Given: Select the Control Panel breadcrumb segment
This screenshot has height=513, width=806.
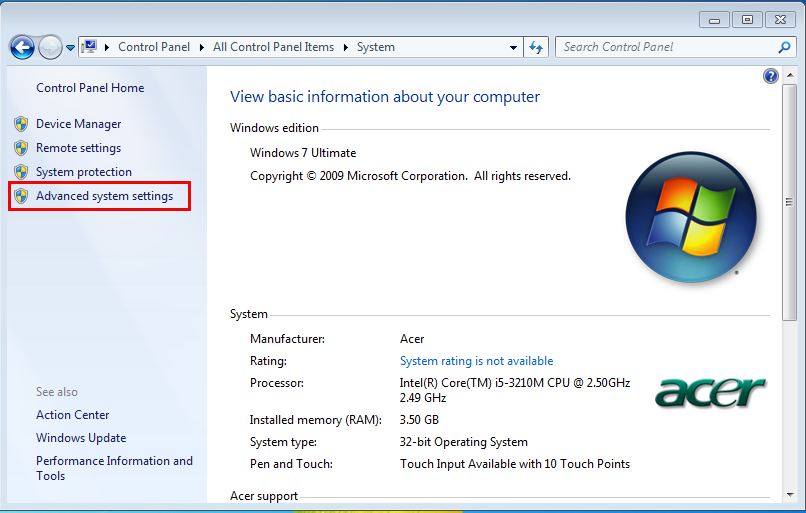Looking at the screenshot, I should [x=155, y=47].
